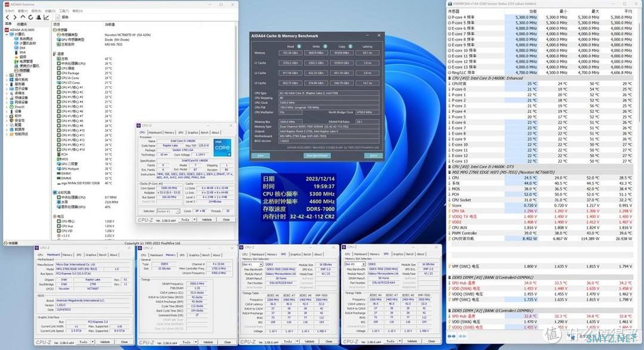Collapse the 计算机 node in AIDA64 tree
The image size is (644, 350).
(x=7, y=35)
